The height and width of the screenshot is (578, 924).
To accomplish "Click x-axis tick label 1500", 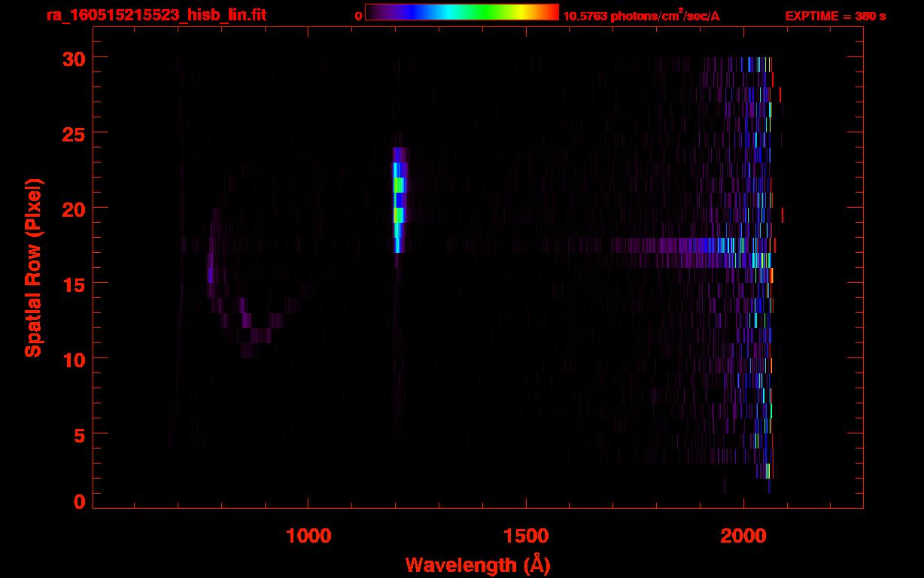I will point(526,535).
